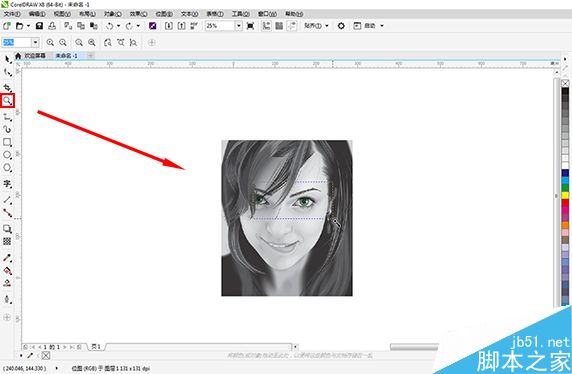Click the Paste icon
Screen dimensions: 572x374
(x=94, y=26)
